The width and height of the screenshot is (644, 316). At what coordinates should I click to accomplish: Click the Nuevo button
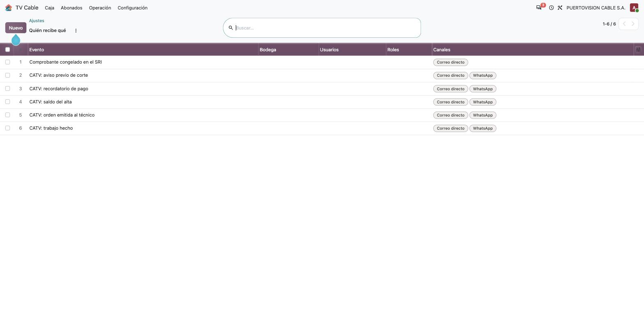point(16,28)
